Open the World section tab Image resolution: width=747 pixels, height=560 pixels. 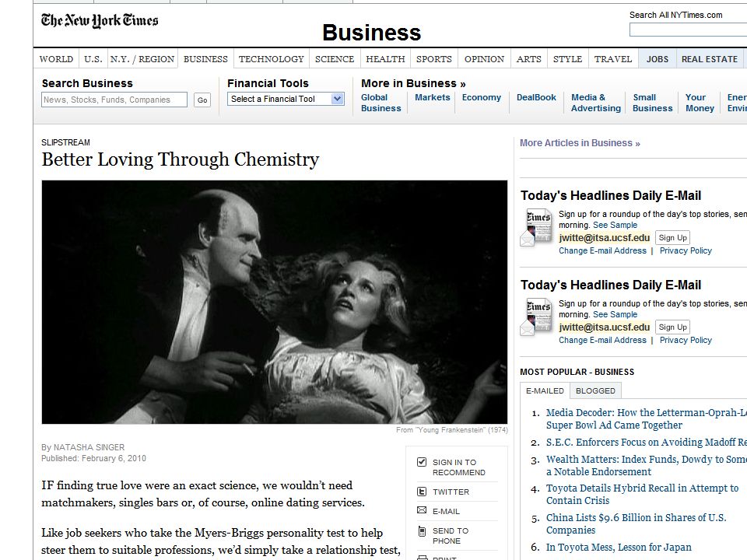(56, 59)
